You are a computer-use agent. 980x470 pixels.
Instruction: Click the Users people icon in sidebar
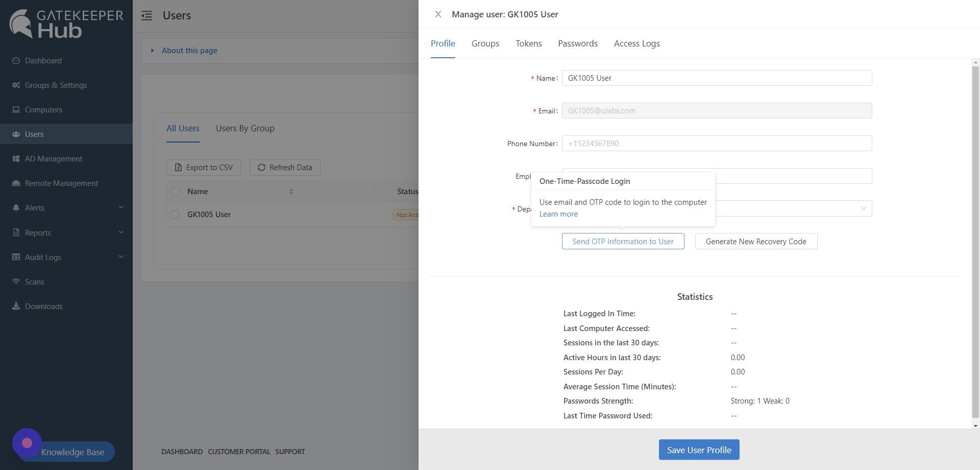(x=16, y=134)
